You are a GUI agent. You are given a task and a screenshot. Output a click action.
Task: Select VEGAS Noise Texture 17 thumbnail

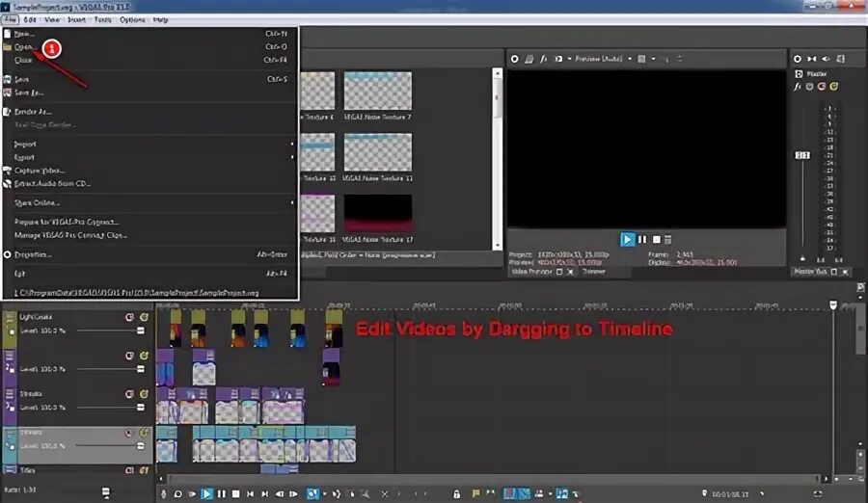[x=377, y=213]
